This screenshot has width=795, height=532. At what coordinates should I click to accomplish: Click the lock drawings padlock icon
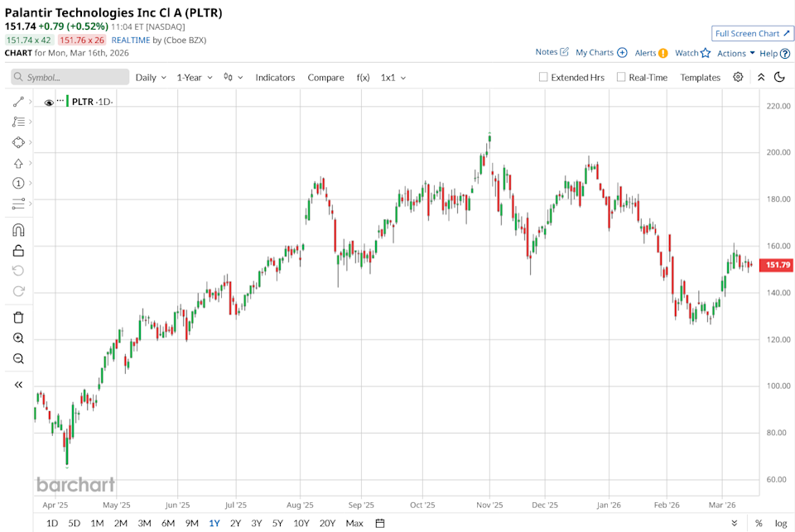point(18,251)
